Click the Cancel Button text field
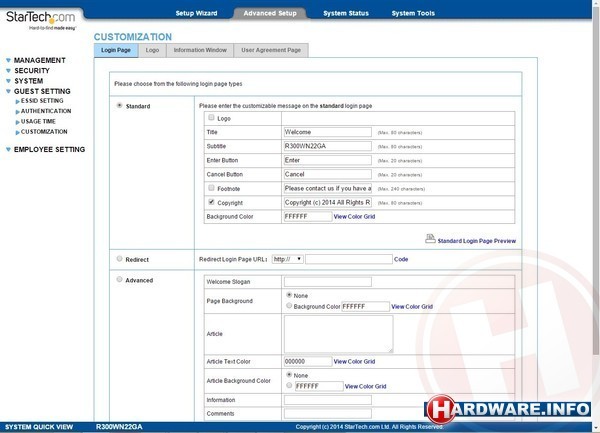 click(328, 174)
